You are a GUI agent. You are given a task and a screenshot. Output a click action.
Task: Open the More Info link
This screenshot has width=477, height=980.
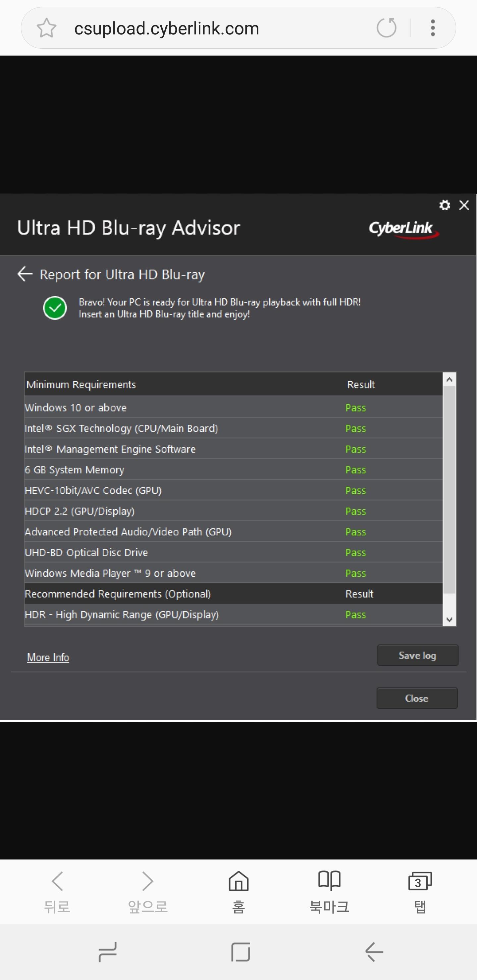pyautogui.click(x=48, y=658)
